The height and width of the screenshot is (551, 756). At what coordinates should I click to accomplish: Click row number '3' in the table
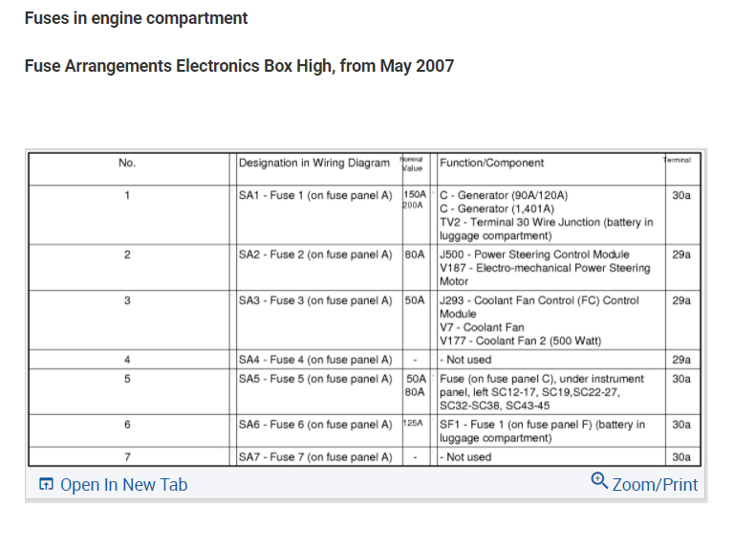tap(127, 300)
